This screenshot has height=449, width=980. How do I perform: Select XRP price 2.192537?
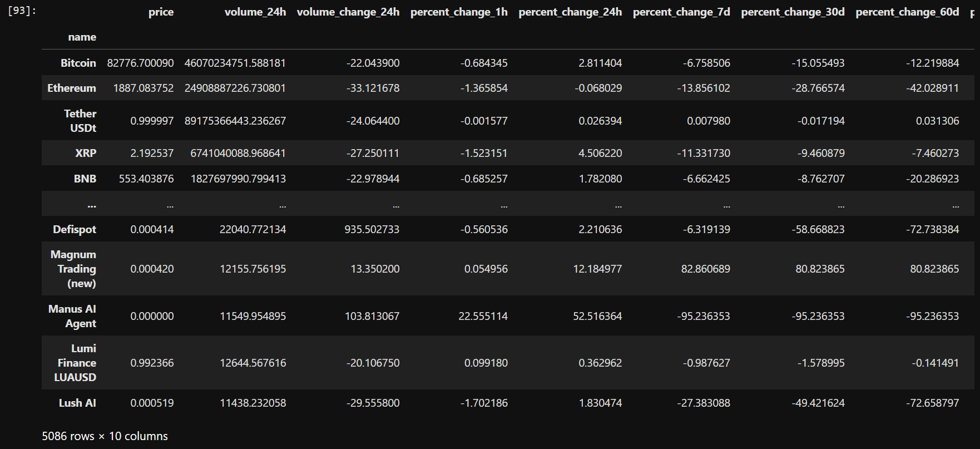point(152,153)
